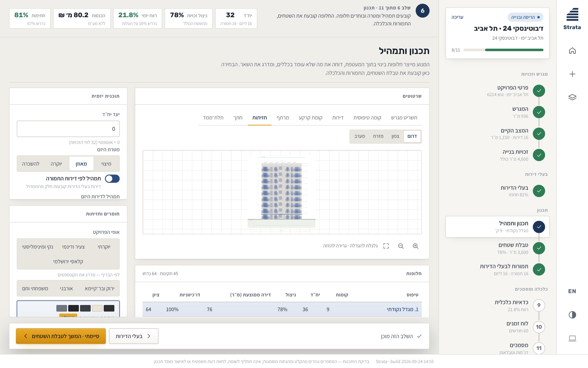Screen dimensions: 588x368
Task: Click עריכה edit link
Action: point(457,17)
